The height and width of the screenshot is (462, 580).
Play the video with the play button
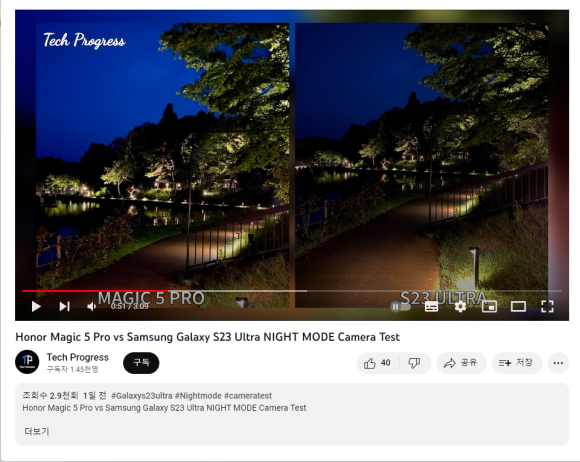pyautogui.click(x=36, y=307)
